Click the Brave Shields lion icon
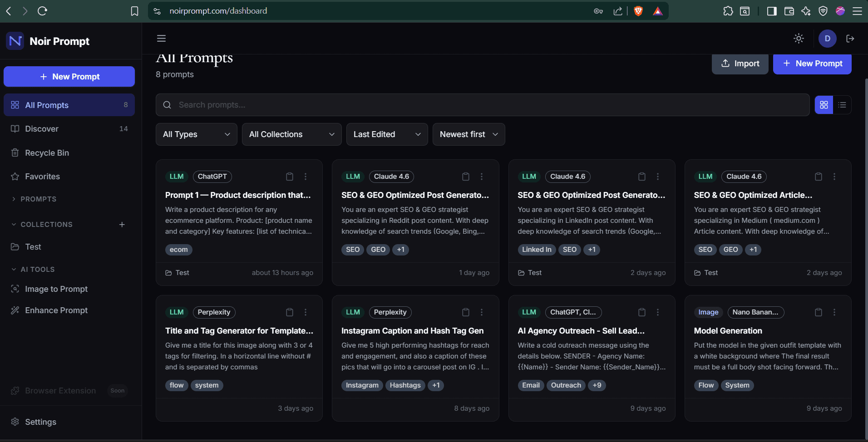The height and width of the screenshot is (442, 868). click(x=638, y=11)
